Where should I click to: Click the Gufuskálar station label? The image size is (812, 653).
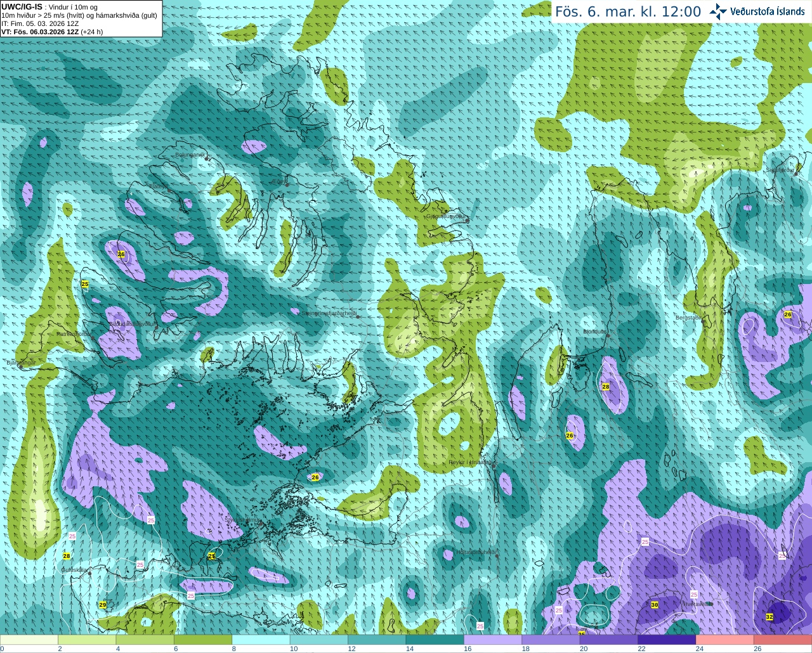74,570
